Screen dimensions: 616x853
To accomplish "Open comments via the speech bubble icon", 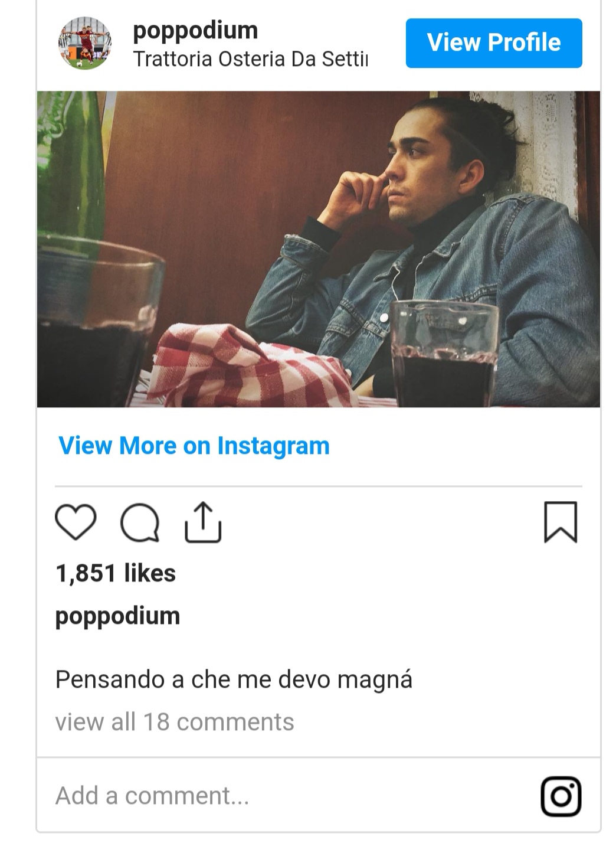I will click(x=140, y=523).
